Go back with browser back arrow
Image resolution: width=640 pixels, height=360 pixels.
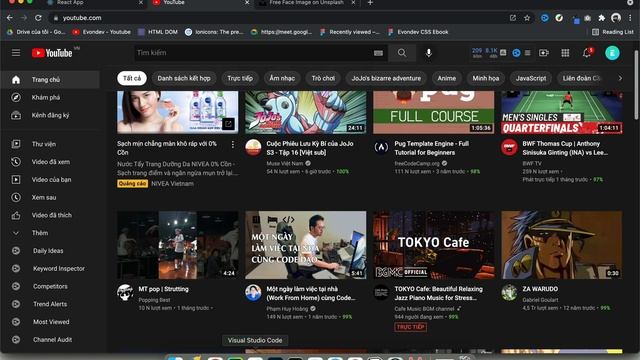click(10, 18)
